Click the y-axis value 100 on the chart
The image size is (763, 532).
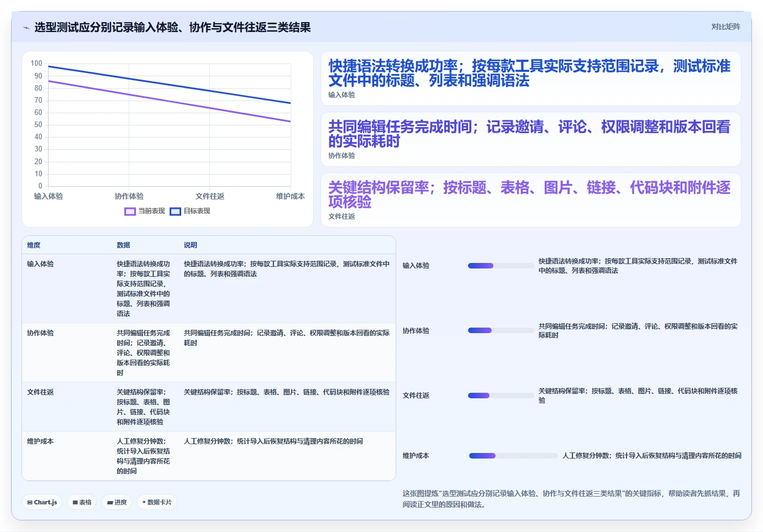pos(36,64)
